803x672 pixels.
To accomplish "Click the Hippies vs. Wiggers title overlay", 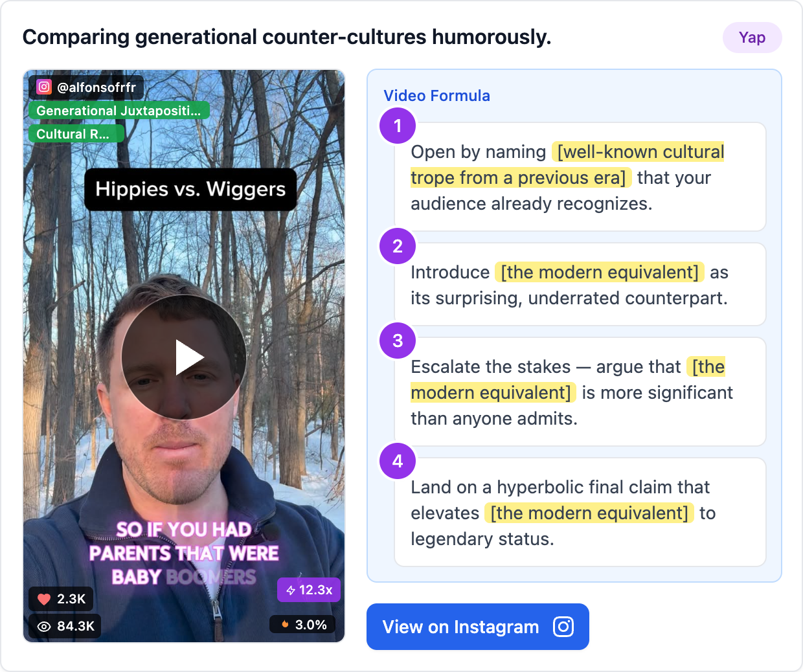I will 190,189.
